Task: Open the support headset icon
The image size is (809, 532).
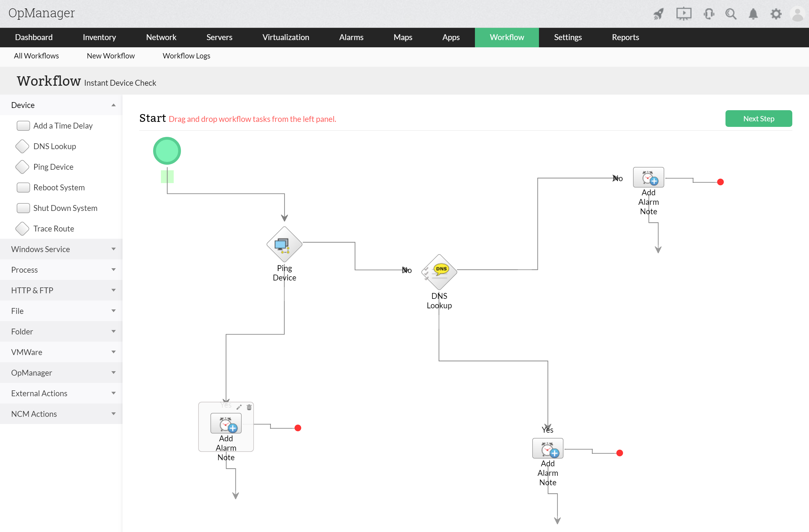Action: [x=709, y=14]
